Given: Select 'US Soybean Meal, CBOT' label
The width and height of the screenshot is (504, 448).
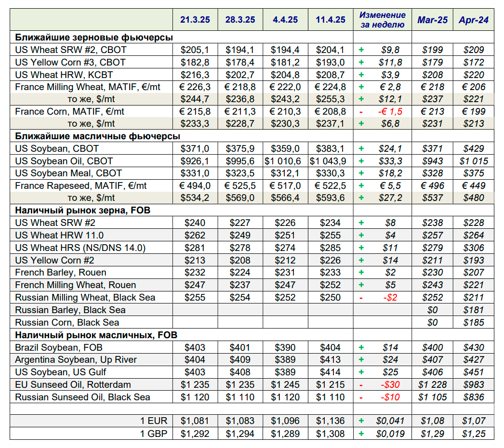Looking at the screenshot, I should [68, 173].
